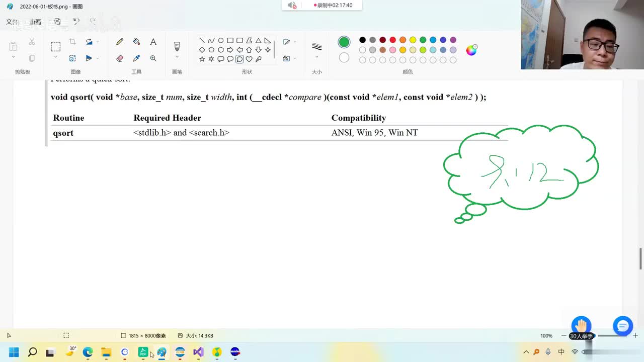644x362 pixels.
Task: Open the Rotate dropdown arrow
Action: click(98, 42)
